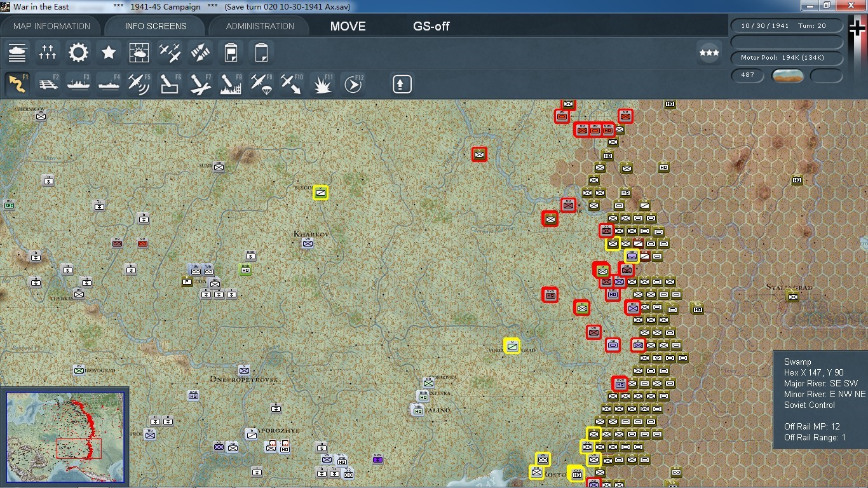The width and height of the screenshot is (868, 488).
Task: Click the date and turn display
Action: tap(787, 26)
